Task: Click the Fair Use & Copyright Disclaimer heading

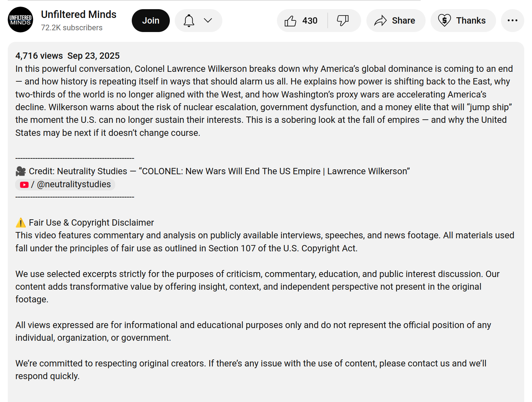Action: tap(91, 223)
